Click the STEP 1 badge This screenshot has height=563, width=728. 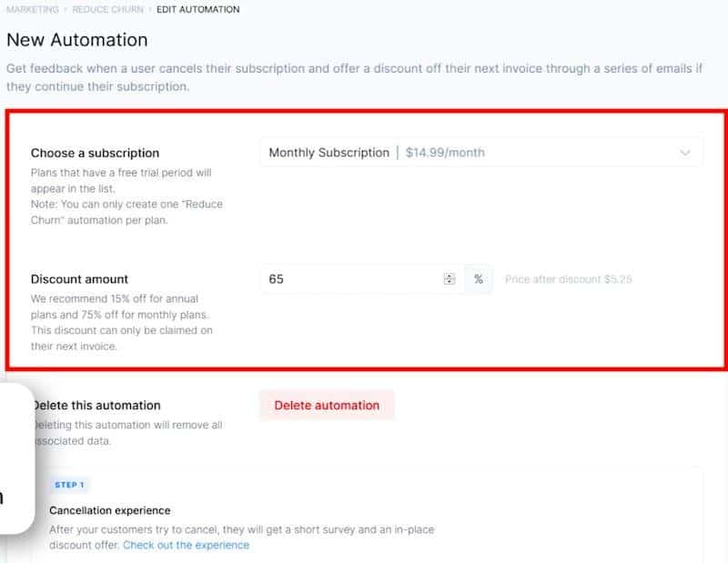[70, 485]
